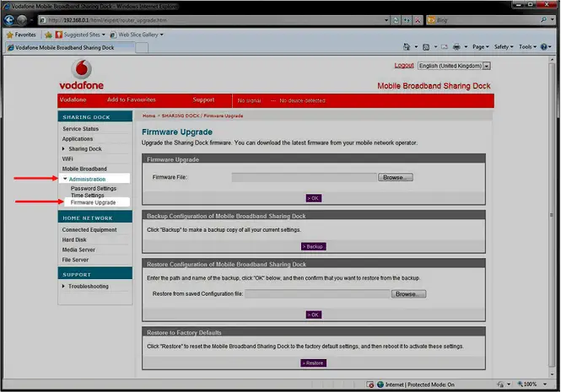
Task: Click the security lock icon in status bar
Action: tap(500, 384)
